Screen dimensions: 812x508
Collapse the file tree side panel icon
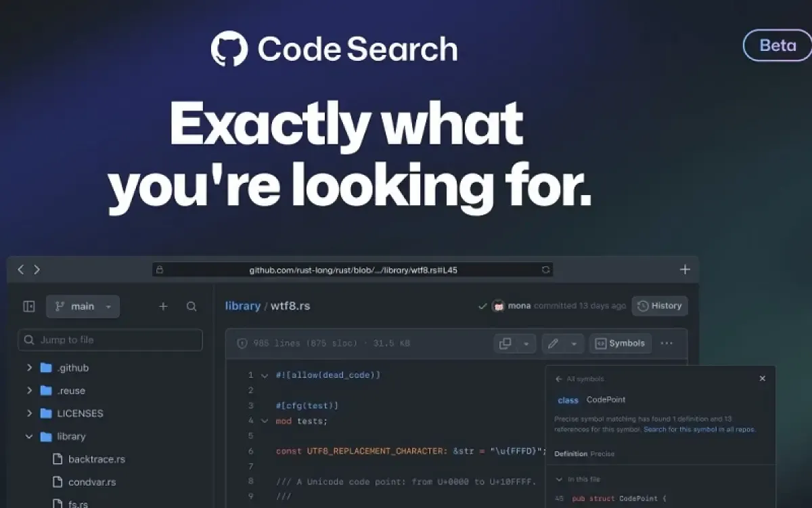click(29, 306)
